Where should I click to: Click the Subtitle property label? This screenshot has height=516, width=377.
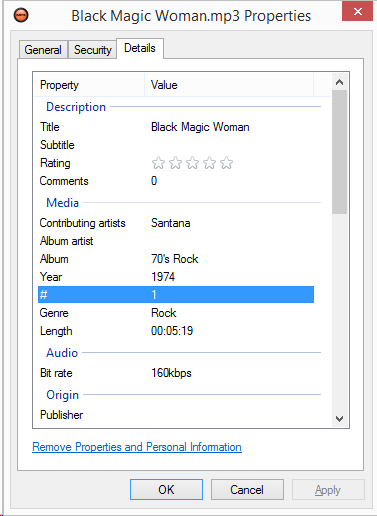coord(57,145)
